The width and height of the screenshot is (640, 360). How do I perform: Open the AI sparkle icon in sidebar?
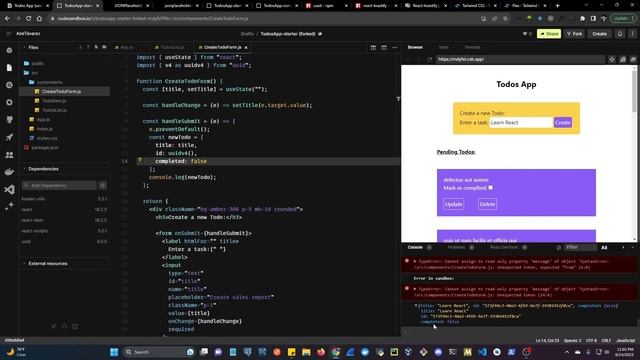point(9,207)
